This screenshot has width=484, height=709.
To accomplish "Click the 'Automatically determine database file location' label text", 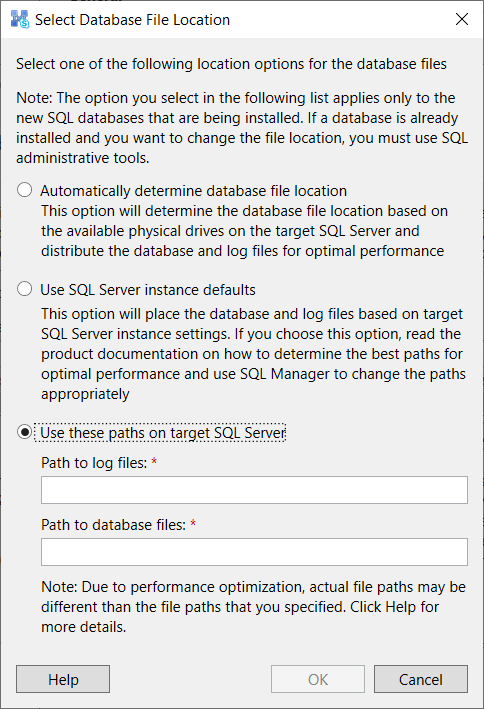I will coord(194,191).
